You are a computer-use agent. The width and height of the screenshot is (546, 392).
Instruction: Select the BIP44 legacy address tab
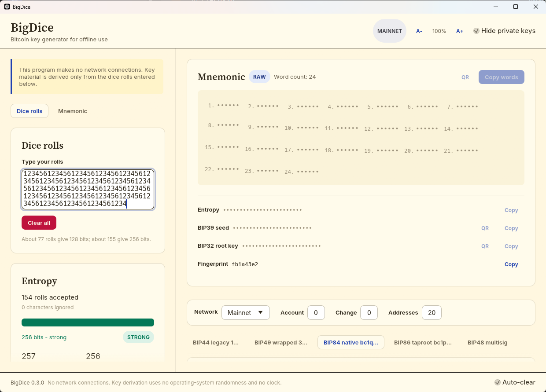pos(216,342)
